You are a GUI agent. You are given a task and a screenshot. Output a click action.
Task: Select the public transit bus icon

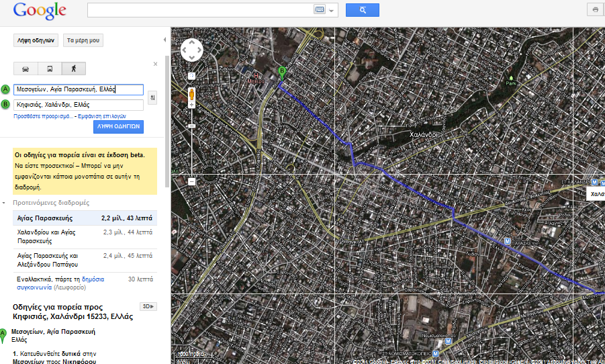tap(49, 69)
